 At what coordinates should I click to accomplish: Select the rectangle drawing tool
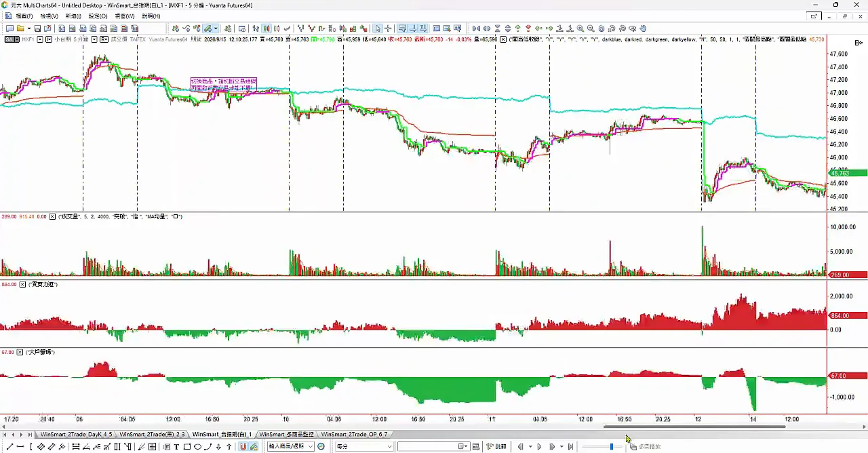click(186, 447)
